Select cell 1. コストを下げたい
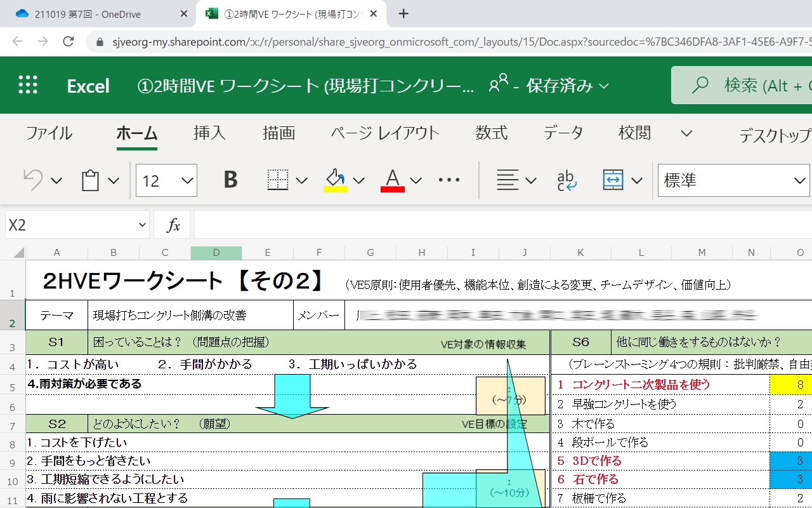This screenshot has height=508, width=812. 76,442
